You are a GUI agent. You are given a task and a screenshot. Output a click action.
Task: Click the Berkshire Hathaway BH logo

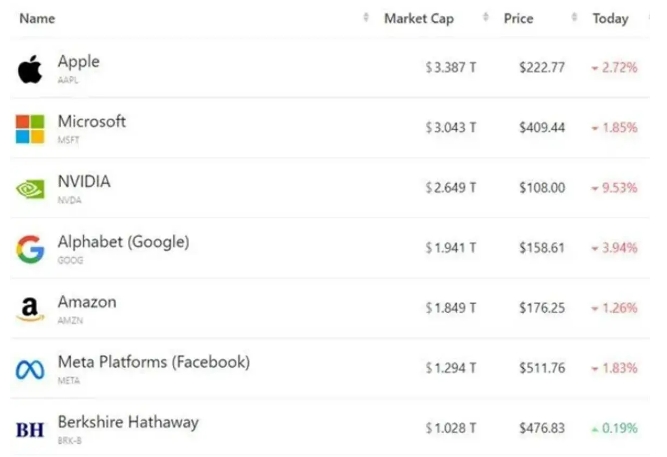click(30, 430)
